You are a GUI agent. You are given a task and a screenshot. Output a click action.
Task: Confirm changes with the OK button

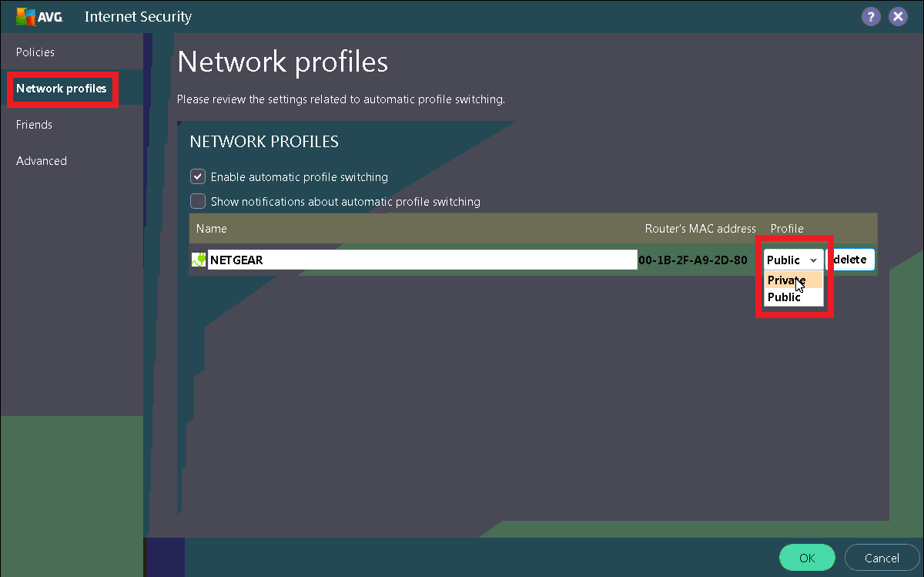[x=806, y=558]
